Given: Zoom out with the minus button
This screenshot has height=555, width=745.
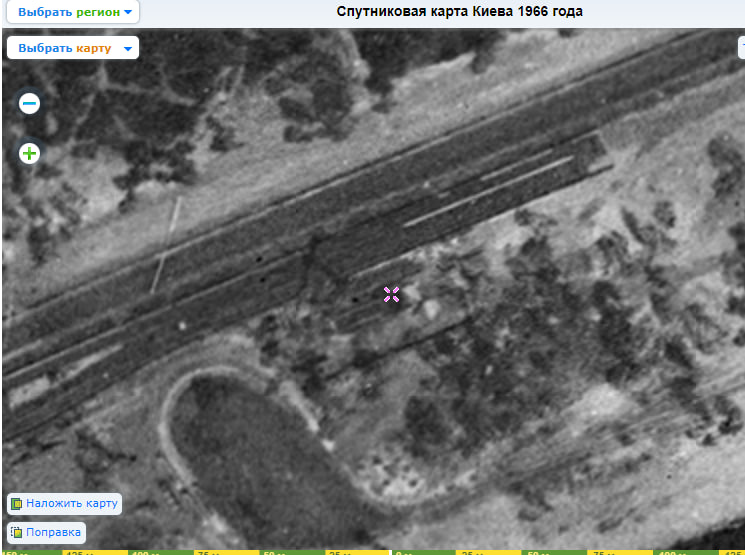Looking at the screenshot, I should [30, 103].
